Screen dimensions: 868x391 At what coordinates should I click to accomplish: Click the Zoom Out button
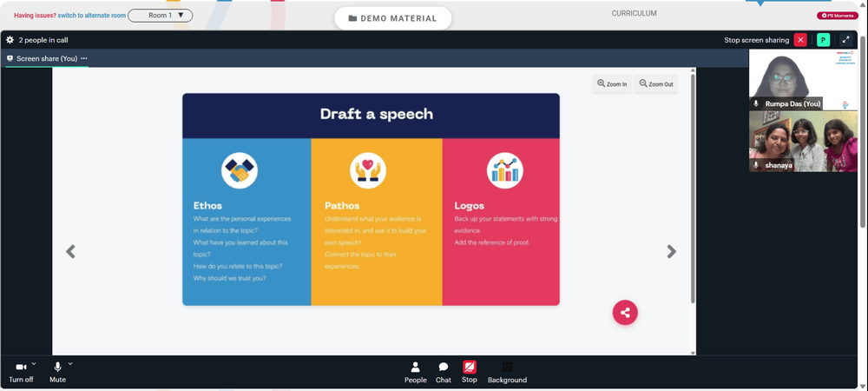tap(656, 84)
